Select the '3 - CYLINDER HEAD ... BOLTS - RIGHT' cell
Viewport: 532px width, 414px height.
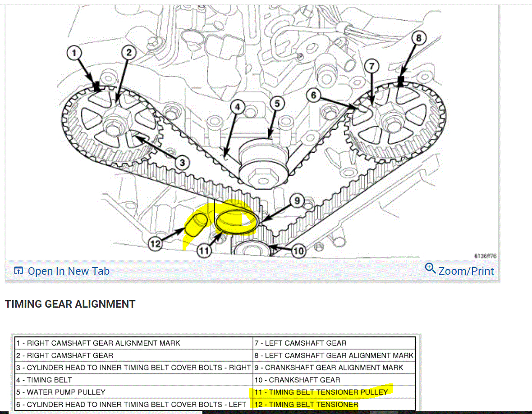[x=134, y=368]
